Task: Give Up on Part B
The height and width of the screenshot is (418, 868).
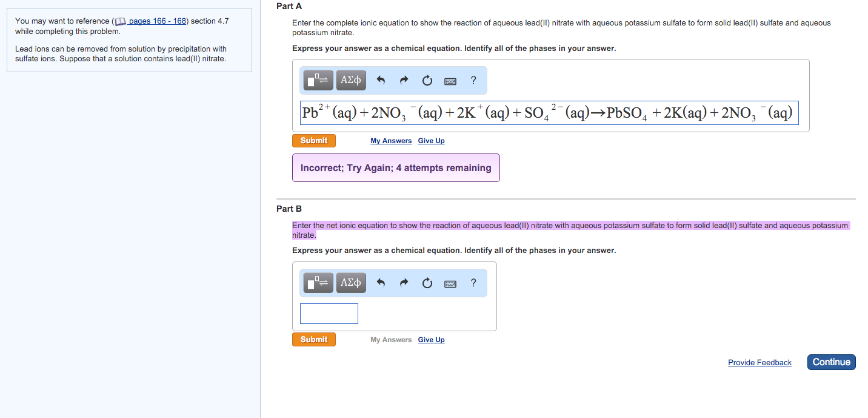Action: [x=431, y=339]
